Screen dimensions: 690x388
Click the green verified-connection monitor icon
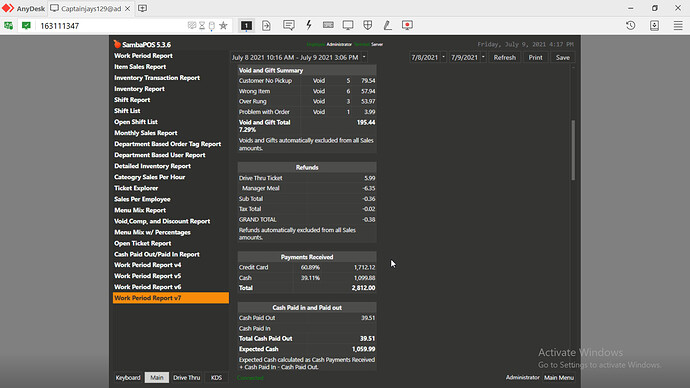click(26, 26)
